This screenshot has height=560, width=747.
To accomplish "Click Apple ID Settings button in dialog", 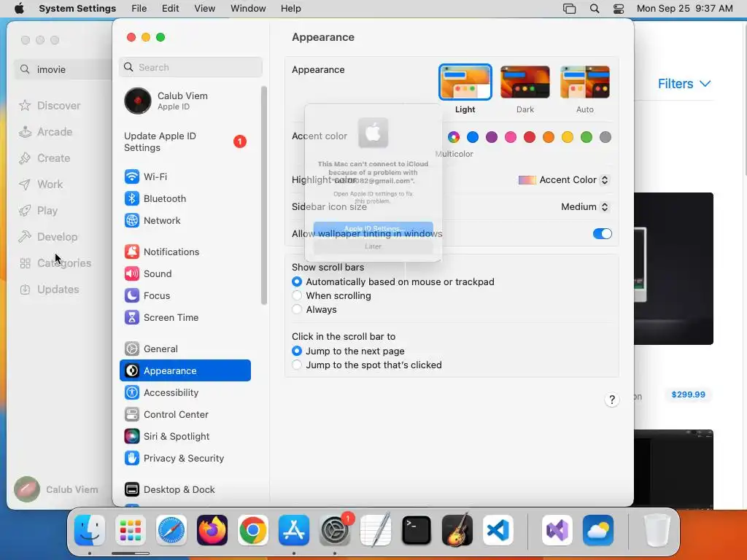I will (x=373, y=228).
